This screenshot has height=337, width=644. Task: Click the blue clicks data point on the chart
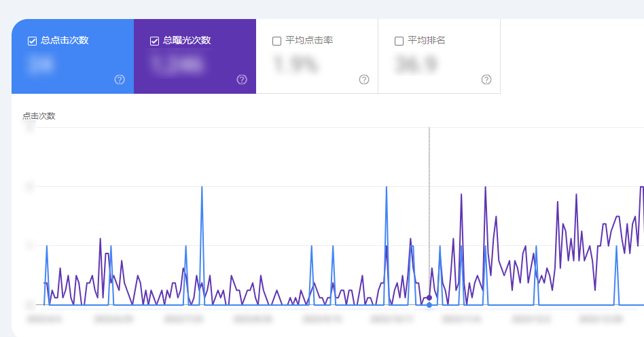point(429,305)
